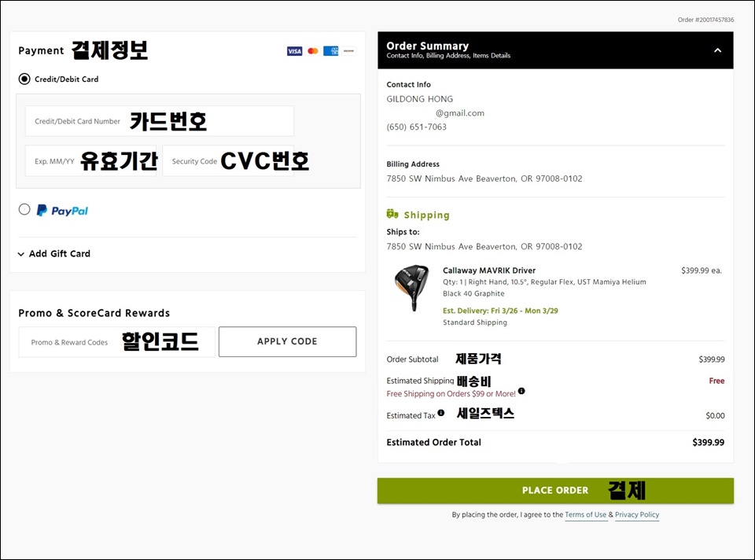Click the $399.99 ea. item price
This screenshot has height=560, width=755.
(x=701, y=271)
